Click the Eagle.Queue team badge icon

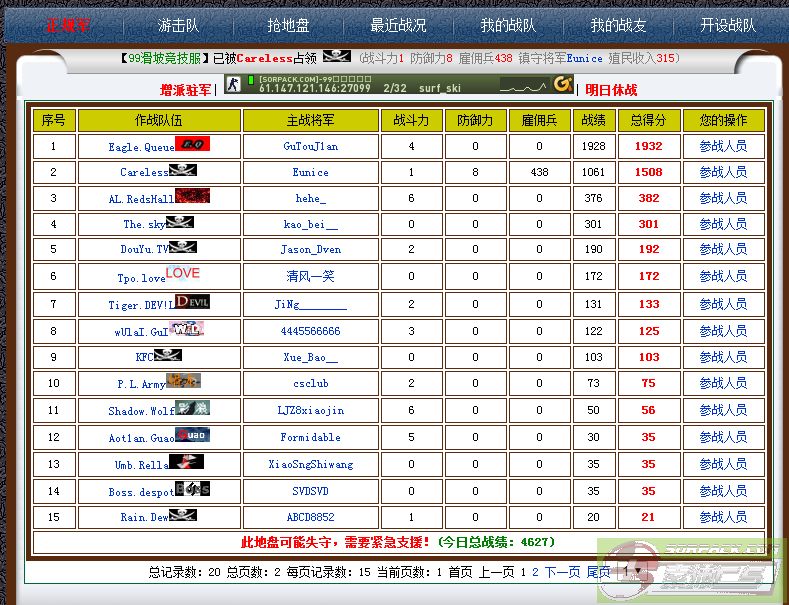192,144
